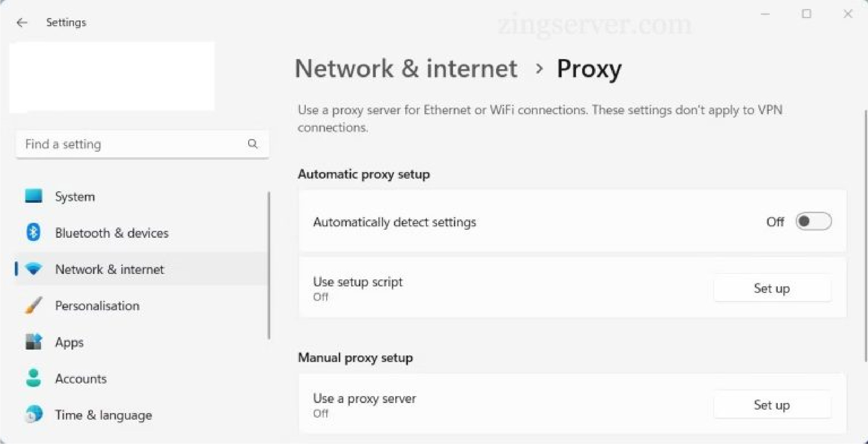
Task: Click the search magnifier icon
Action: pyautogui.click(x=253, y=144)
